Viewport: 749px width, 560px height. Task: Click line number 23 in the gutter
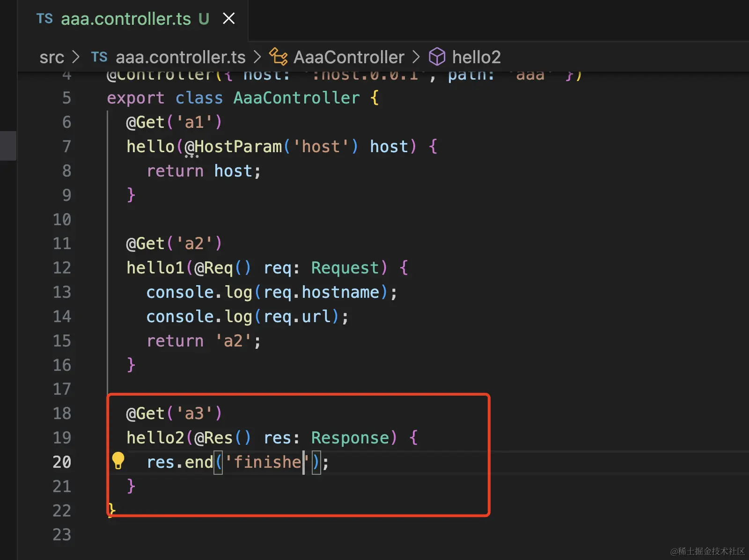(62, 535)
